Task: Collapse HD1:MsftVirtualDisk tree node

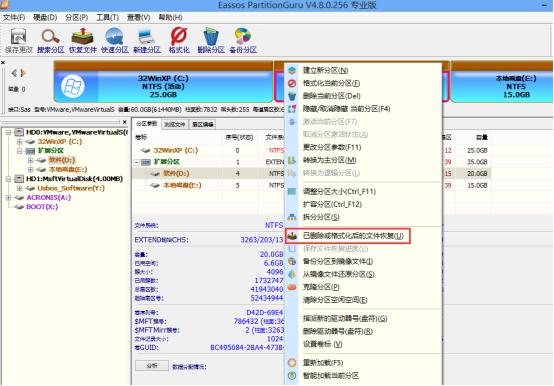Action: click(x=8, y=179)
